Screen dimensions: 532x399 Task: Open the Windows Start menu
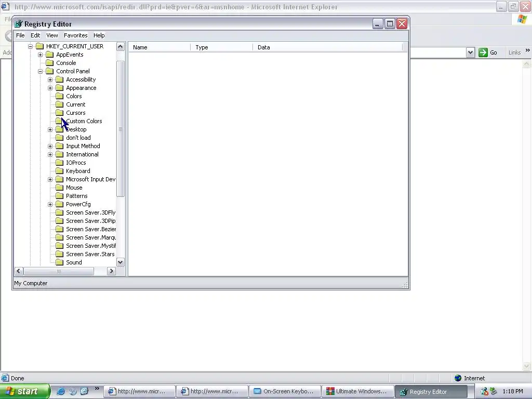pyautogui.click(x=25, y=391)
